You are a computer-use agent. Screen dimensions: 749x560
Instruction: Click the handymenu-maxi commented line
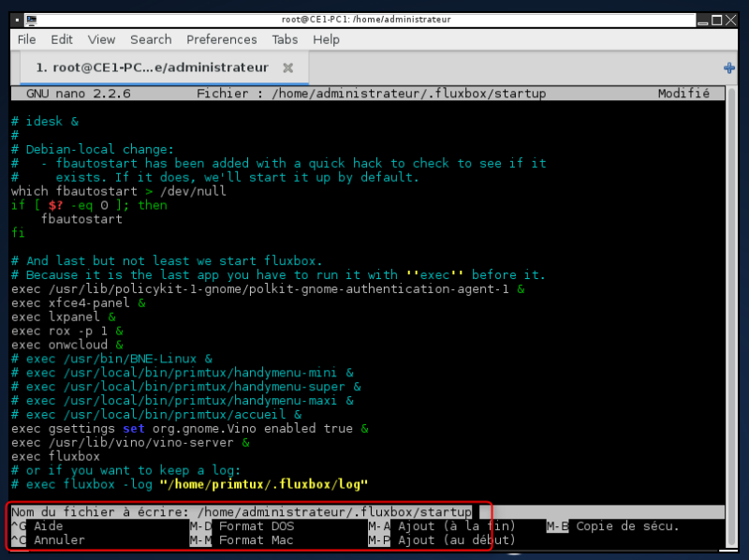[x=183, y=401]
